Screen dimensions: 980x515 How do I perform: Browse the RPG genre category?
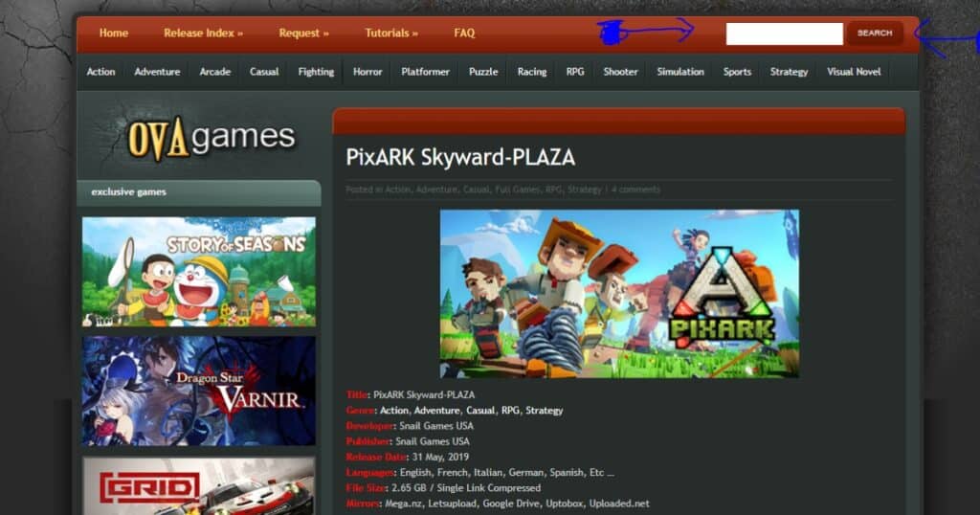click(575, 72)
